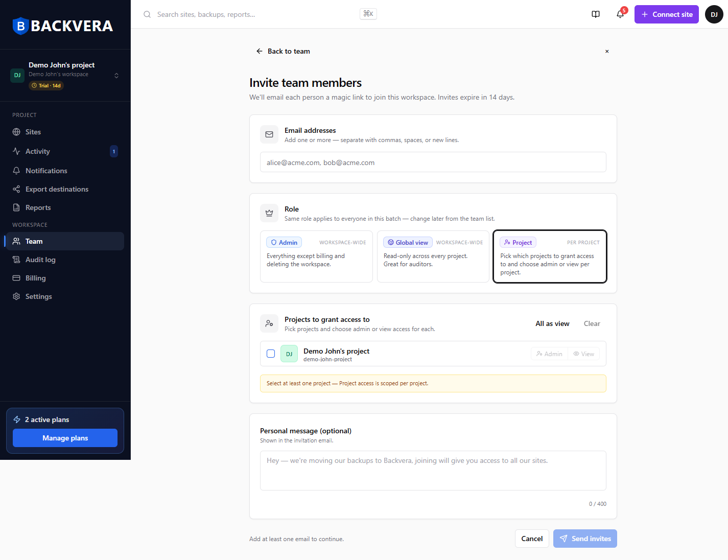
Task: Click Send invites
Action: click(x=585, y=539)
